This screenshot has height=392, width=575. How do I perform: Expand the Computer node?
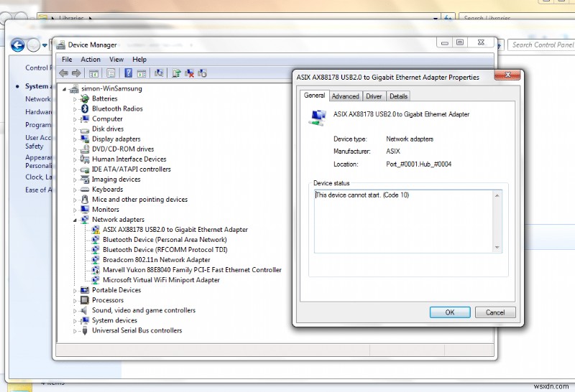[75, 119]
